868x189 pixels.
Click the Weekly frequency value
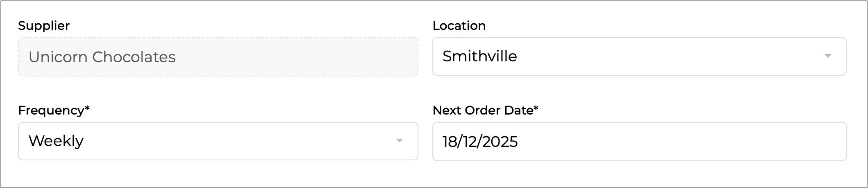[x=56, y=141]
